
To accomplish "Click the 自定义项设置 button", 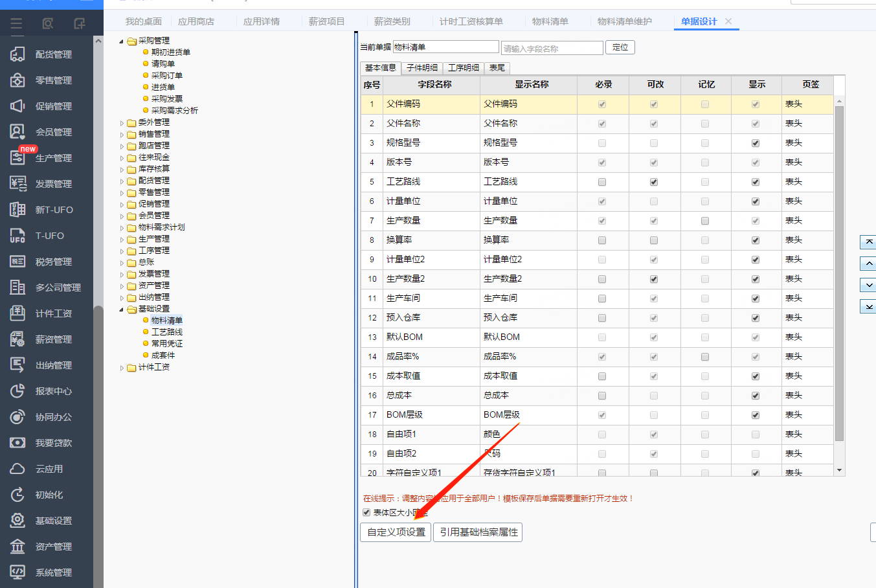I will coord(396,532).
